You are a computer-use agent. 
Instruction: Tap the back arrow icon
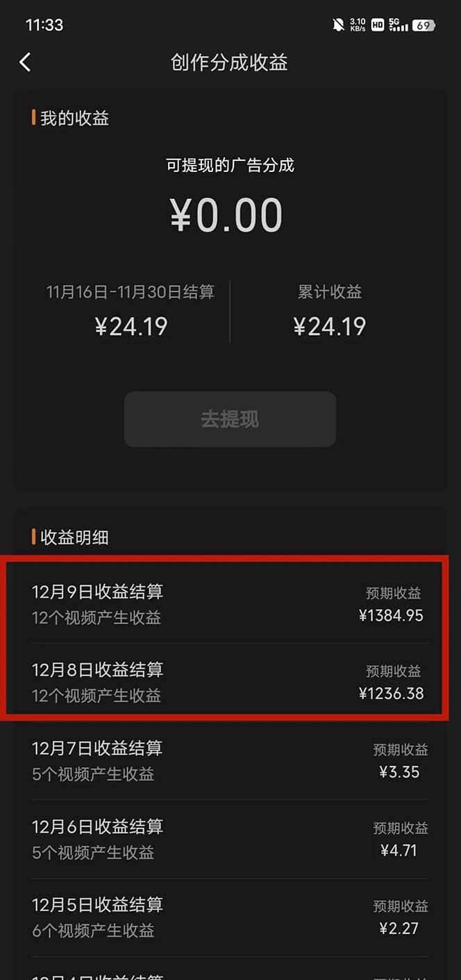(25, 62)
